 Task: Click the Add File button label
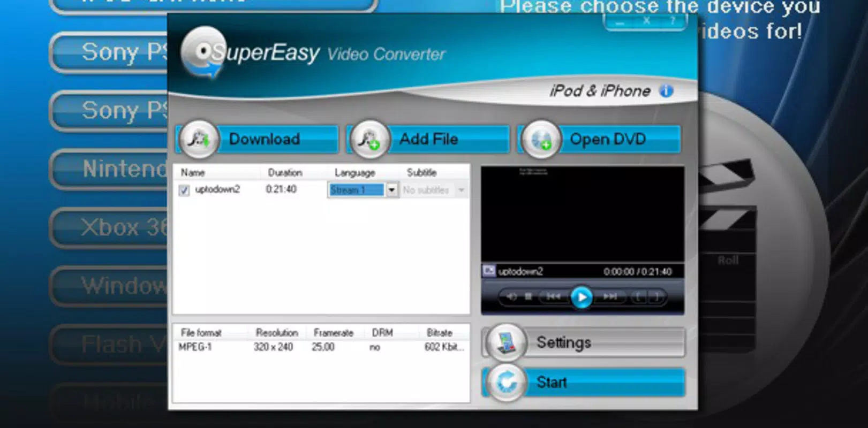click(429, 139)
